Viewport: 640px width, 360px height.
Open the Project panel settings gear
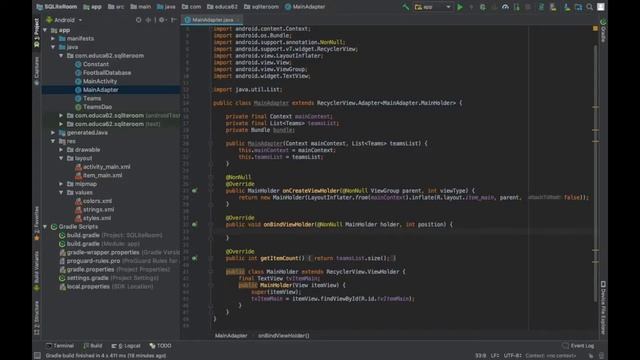[162, 20]
